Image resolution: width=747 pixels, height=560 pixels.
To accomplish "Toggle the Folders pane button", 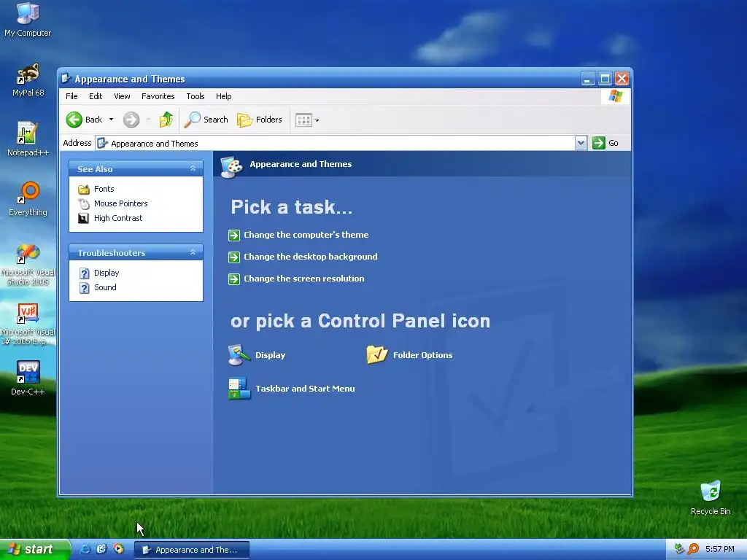I will tap(260, 120).
